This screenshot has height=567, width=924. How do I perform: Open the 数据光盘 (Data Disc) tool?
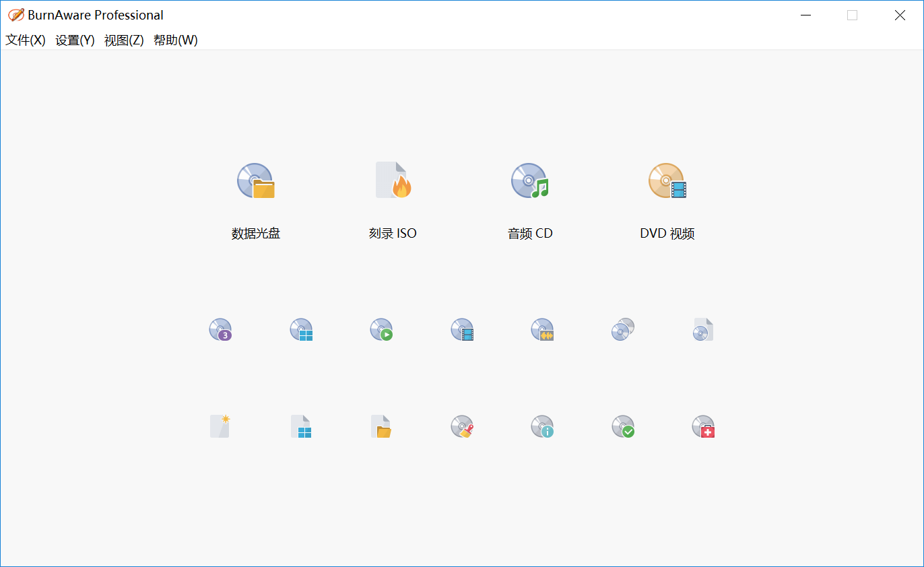pos(256,195)
